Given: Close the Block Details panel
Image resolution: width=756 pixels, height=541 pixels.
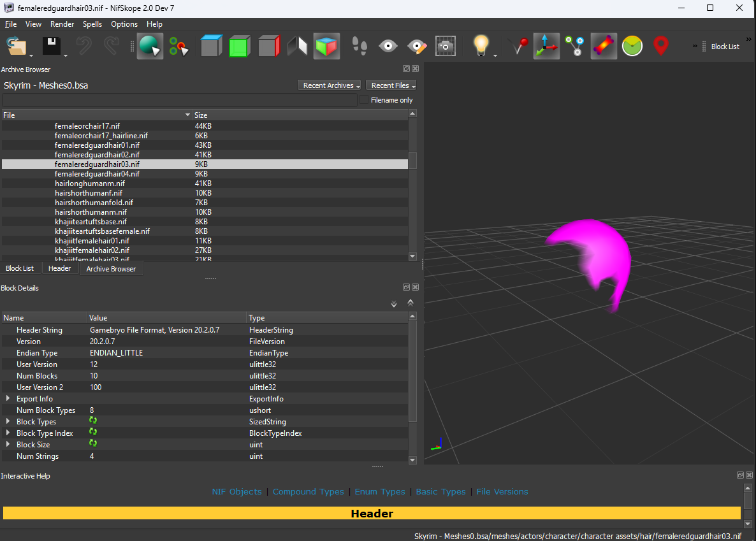Looking at the screenshot, I should coord(415,287).
